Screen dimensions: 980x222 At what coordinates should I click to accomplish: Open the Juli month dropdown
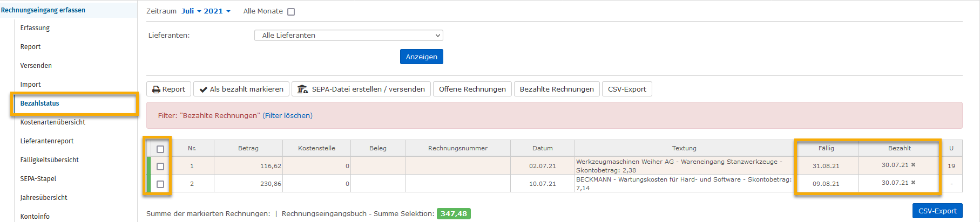pos(191,11)
